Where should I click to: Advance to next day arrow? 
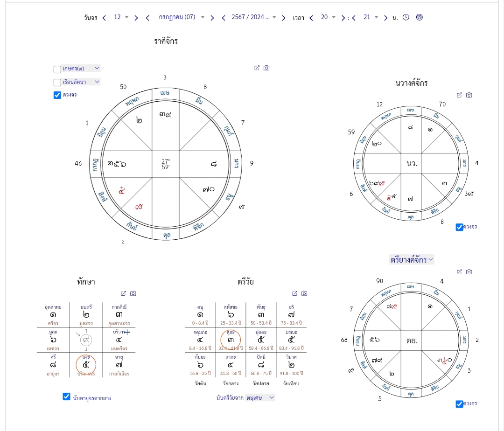coord(136,18)
